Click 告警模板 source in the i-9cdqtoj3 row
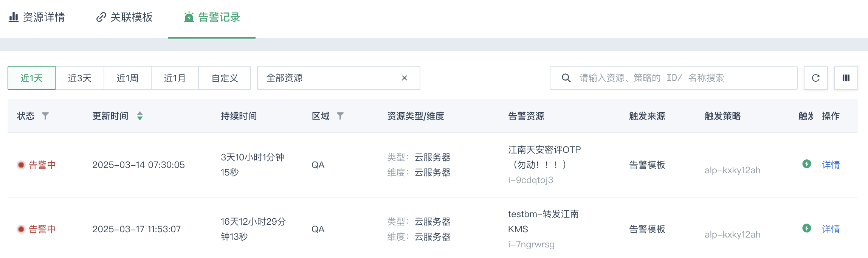Image resolution: width=868 pixels, height=258 pixels. point(647,165)
